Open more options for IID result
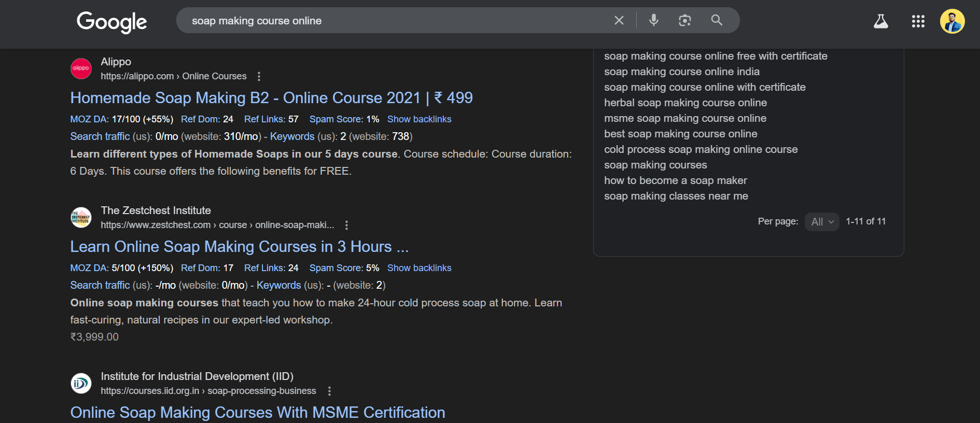This screenshot has width=980, height=423. point(329,391)
